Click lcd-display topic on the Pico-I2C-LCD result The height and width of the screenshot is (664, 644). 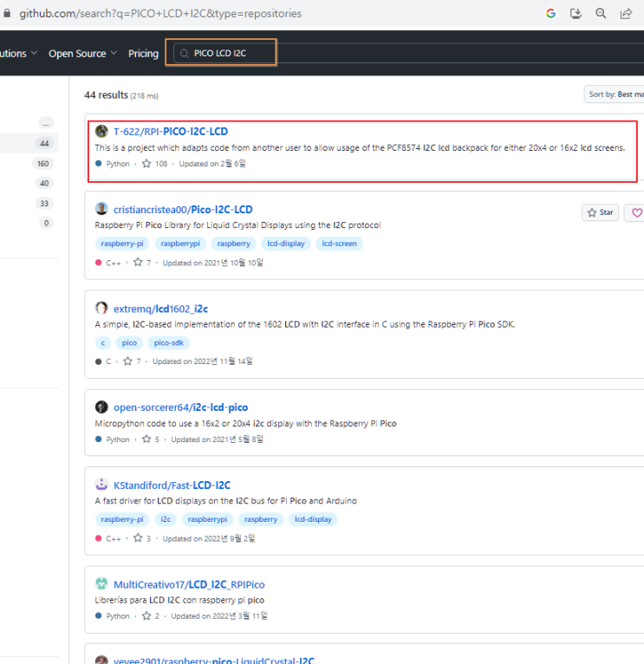click(x=286, y=244)
